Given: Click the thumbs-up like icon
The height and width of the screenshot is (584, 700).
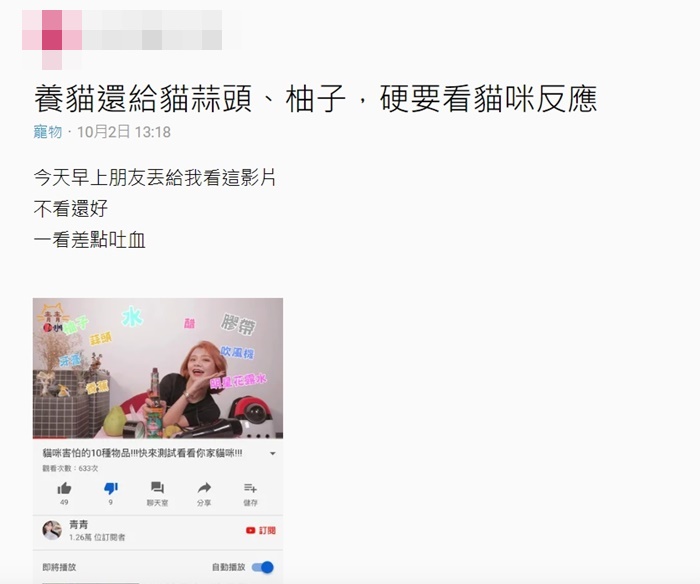Looking at the screenshot, I should coord(64,488).
